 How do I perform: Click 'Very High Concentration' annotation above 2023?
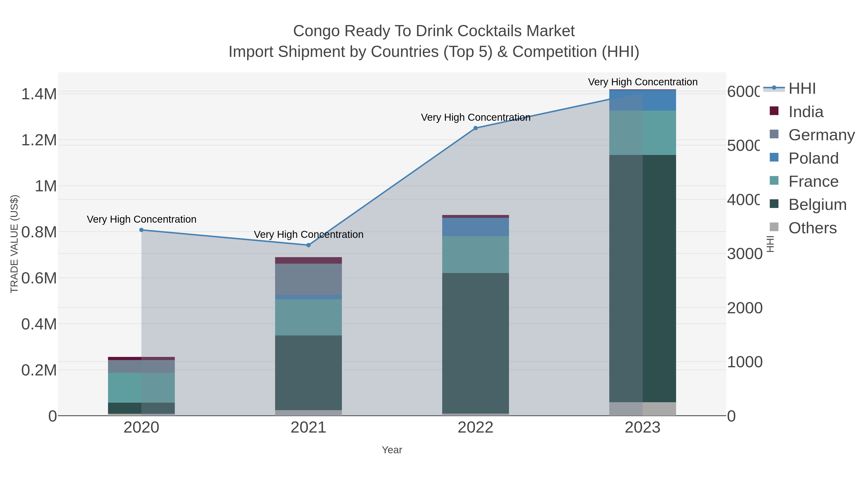(643, 82)
